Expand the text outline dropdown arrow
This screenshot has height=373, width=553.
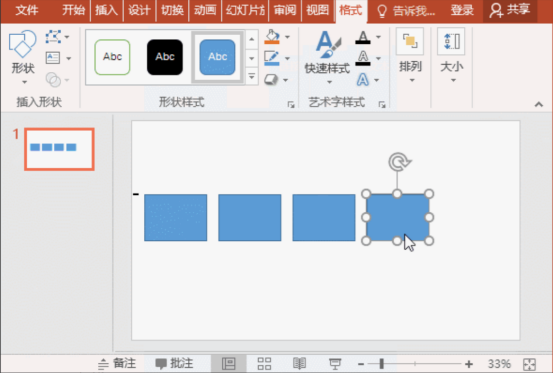click(x=378, y=58)
